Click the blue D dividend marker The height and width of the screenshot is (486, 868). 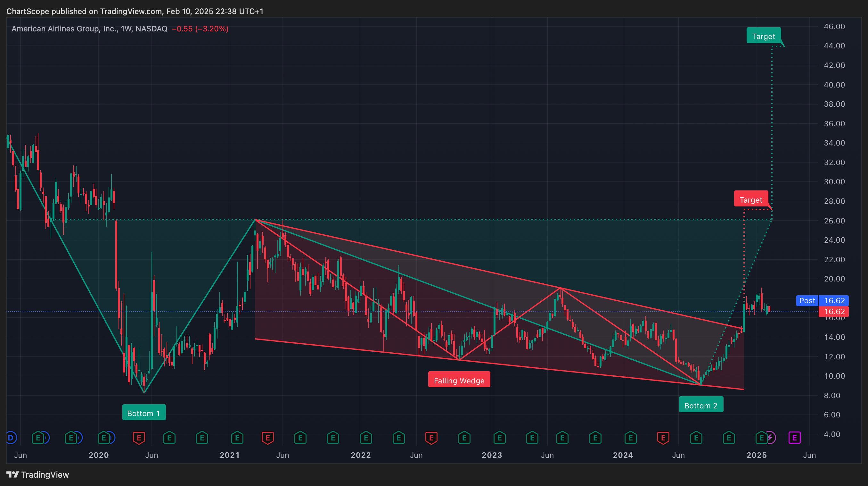coord(11,438)
